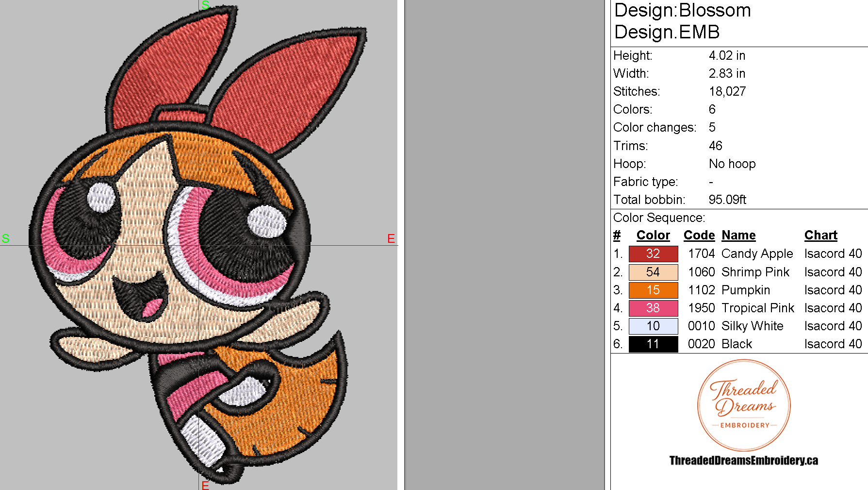
Task: Click the 'Shrimp Pink' thread name
Action: click(x=755, y=272)
